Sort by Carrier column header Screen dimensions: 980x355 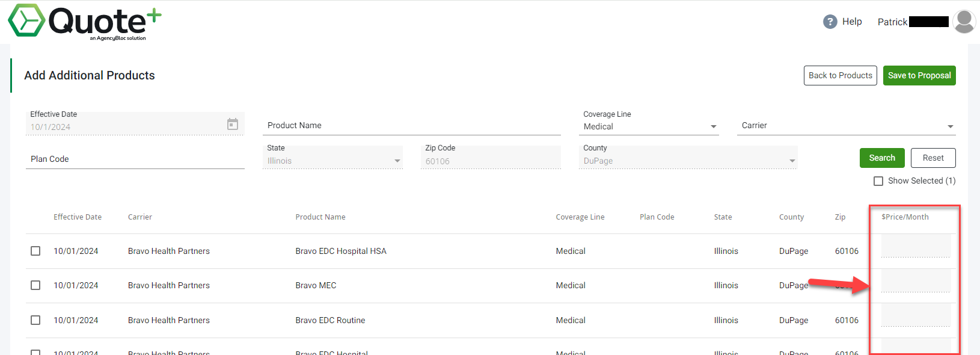pos(140,217)
